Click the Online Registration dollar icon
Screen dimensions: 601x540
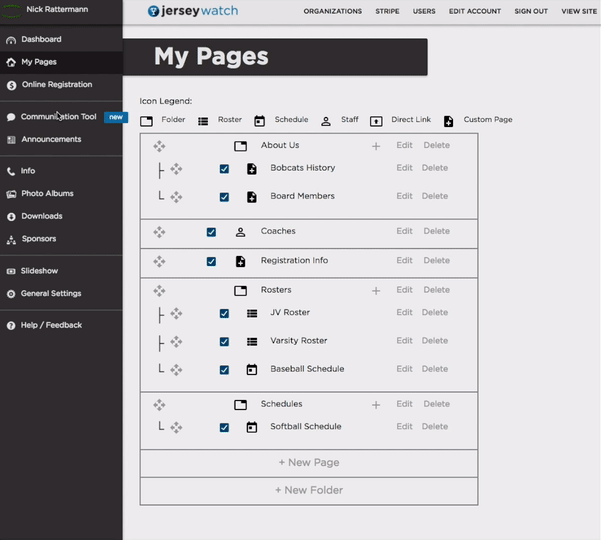click(11, 85)
